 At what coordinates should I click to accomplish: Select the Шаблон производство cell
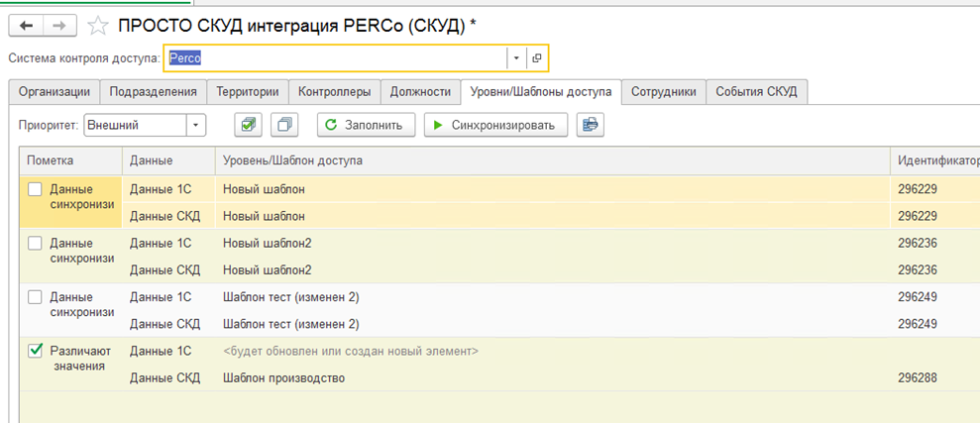(x=283, y=377)
